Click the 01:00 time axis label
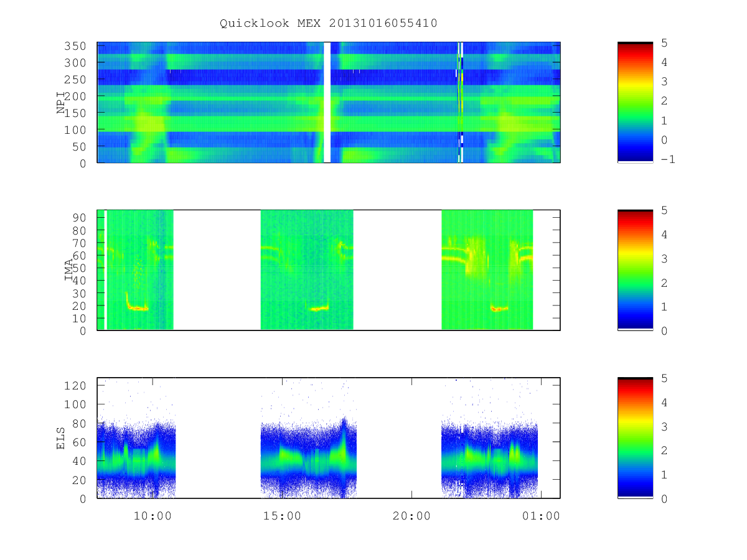Screen dimensions: 747x560 click(541, 516)
